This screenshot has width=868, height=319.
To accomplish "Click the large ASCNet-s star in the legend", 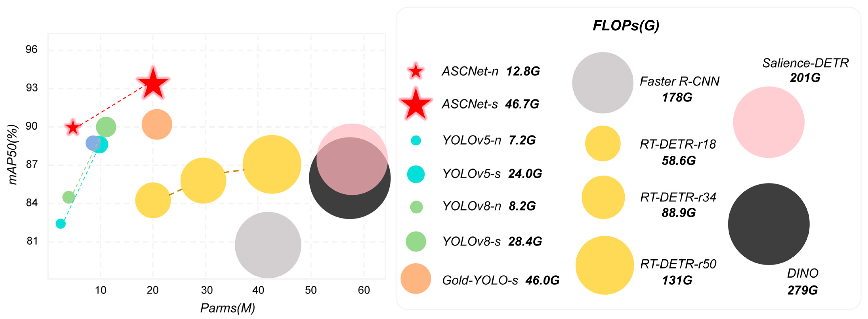I will pos(415,105).
